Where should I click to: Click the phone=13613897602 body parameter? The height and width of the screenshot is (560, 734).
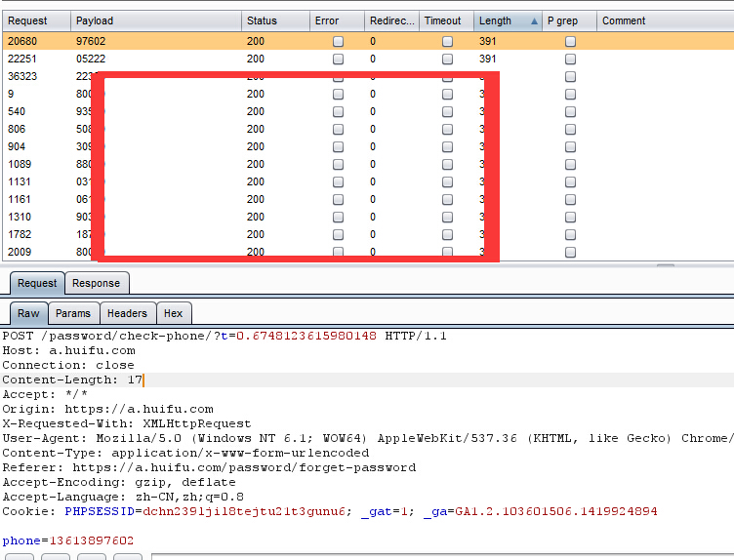(x=68, y=540)
